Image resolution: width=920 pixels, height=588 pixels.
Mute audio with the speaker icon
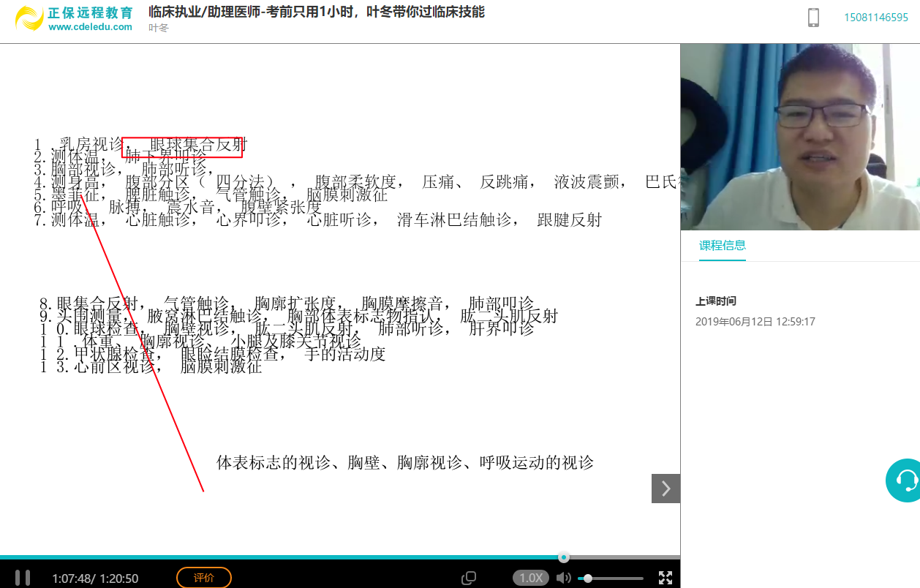click(563, 578)
